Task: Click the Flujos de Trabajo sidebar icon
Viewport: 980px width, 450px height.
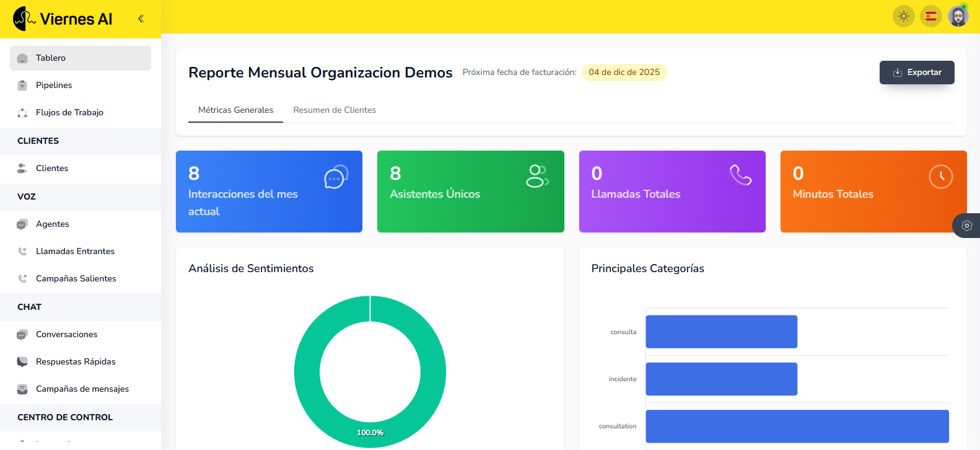Action: tap(22, 113)
